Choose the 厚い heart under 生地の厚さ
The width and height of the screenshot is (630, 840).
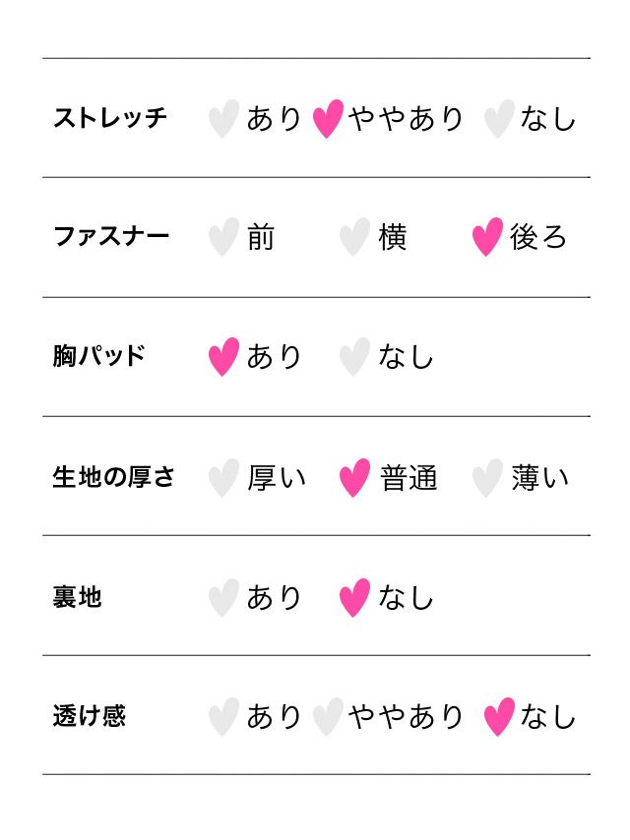pos(223,478)
